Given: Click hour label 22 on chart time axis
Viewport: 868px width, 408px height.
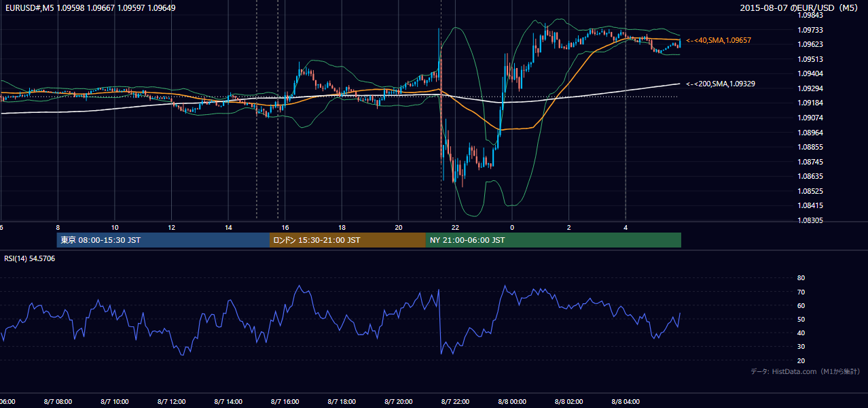Looking at the screenshot, I should [455, 227].
